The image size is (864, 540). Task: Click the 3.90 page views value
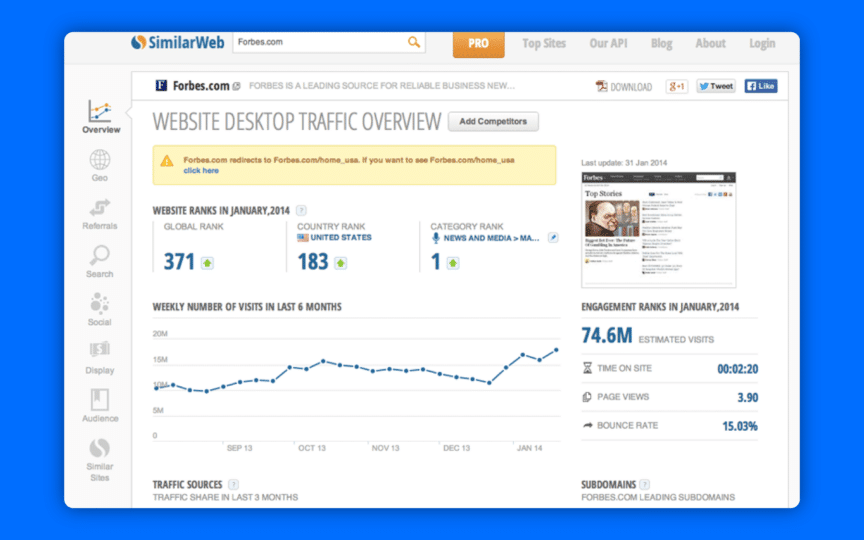click(747, 397)
